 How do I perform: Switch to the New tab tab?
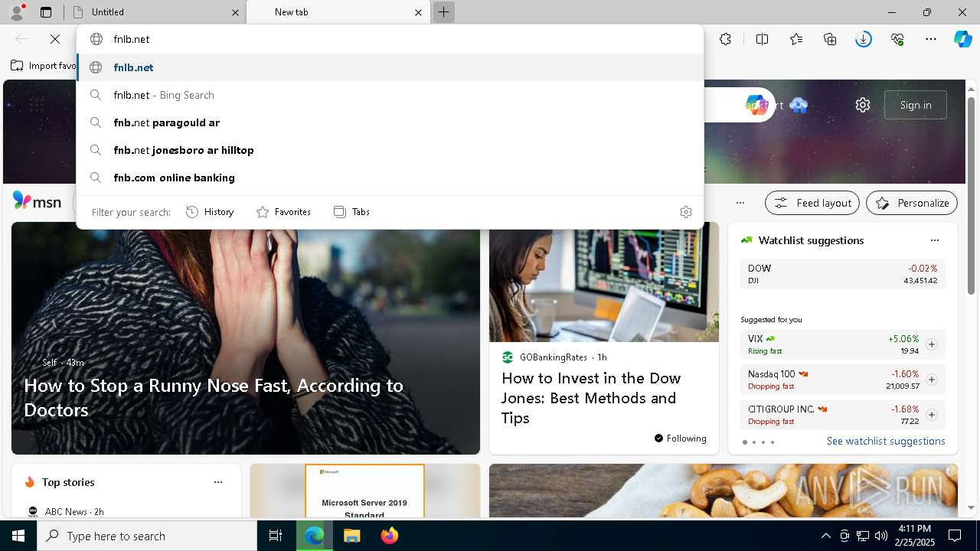[x=338, y=12]
